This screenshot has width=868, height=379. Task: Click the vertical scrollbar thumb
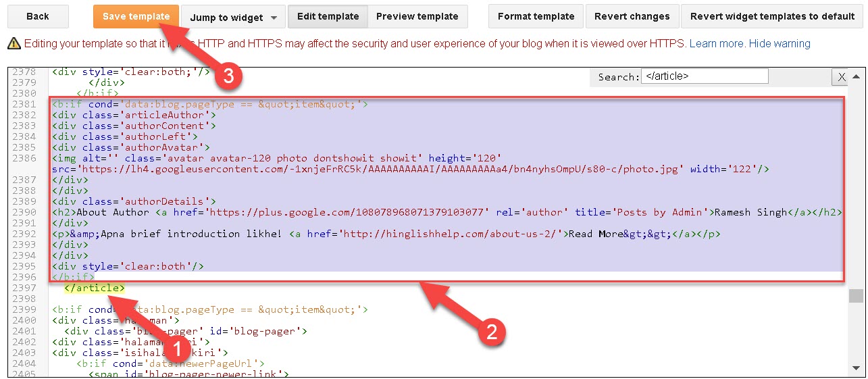click(x=856, y=296)
